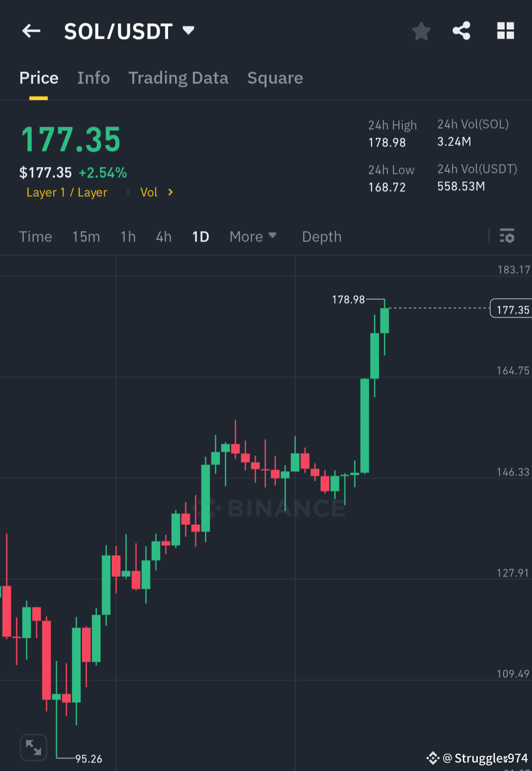The height and width of the screenshot is (771, 532).
Task: Show order book via Depth view
Action: (321, 237)
